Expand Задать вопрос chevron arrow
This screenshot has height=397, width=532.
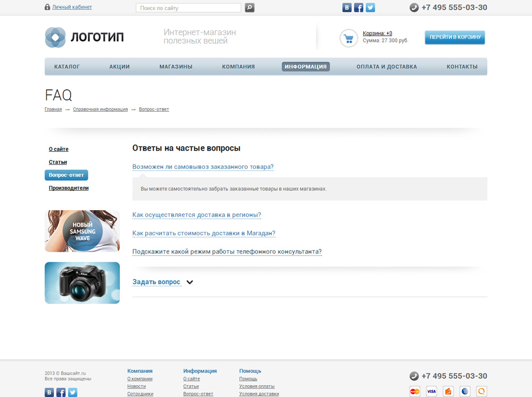tap(190, 282)
